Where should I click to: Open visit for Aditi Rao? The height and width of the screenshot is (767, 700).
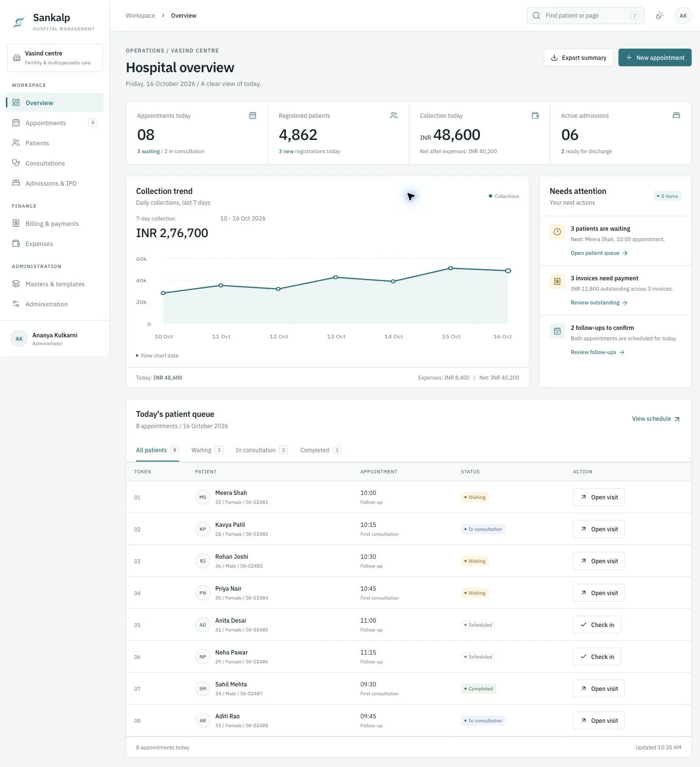point(599,720)
